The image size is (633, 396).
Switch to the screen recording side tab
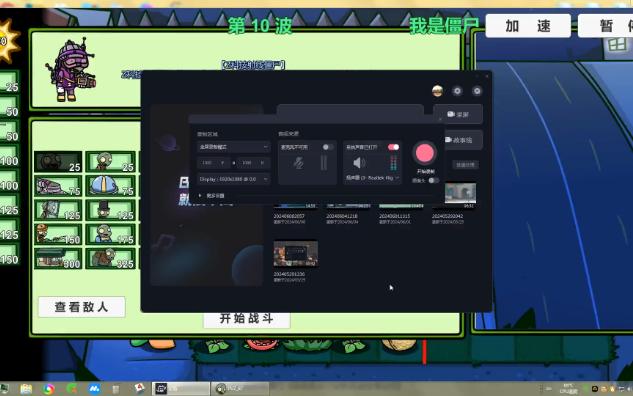coord(458,114)
